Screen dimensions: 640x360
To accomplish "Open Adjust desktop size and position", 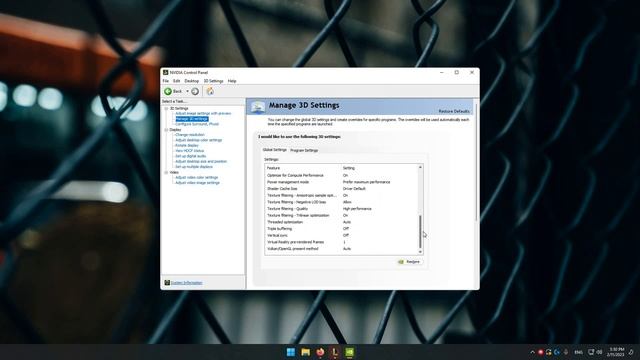I will [201, 161].
